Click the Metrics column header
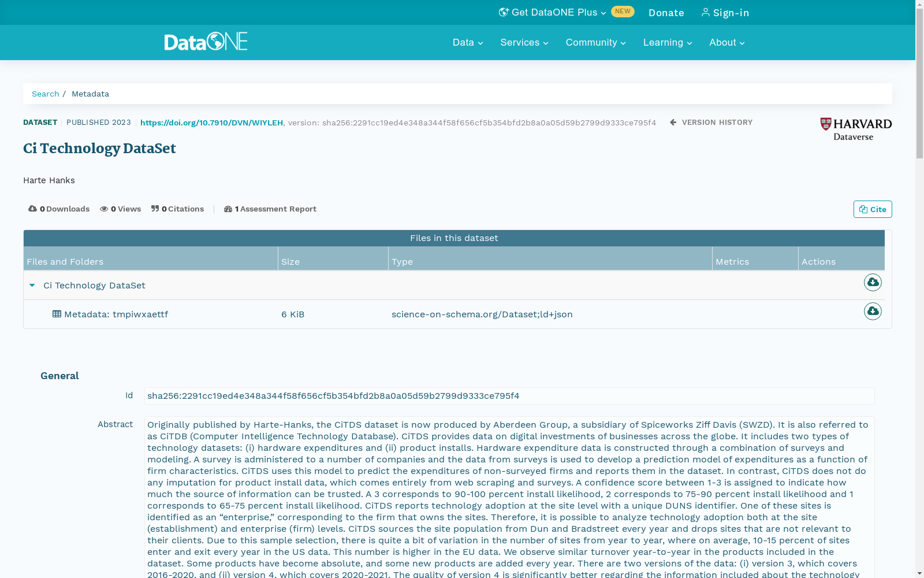Viewport: 924px width, 578px height. point(755,259)
